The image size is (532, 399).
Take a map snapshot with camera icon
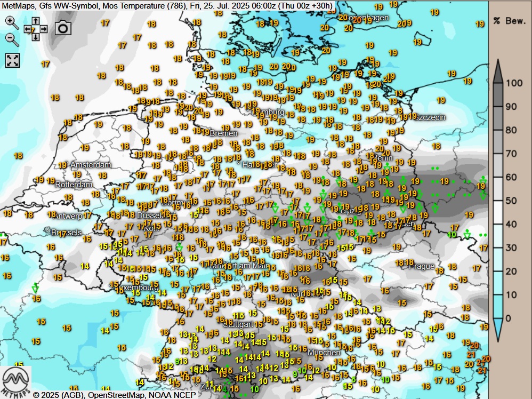[63, 28]
